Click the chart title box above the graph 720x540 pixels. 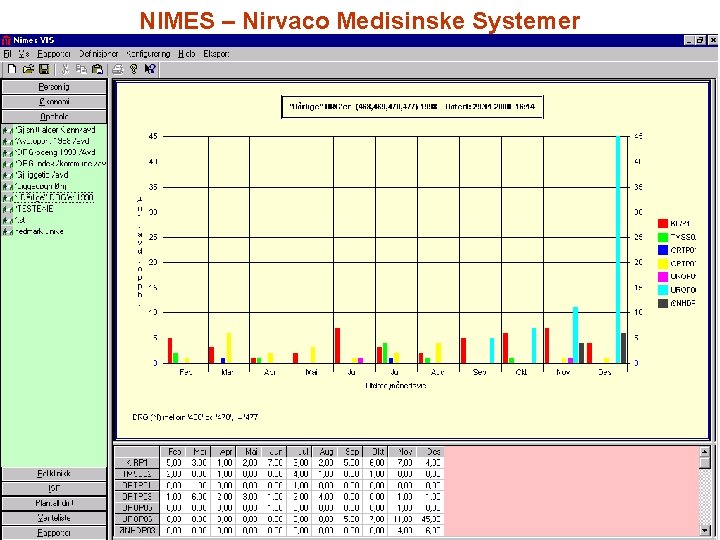tap(412, 107)
